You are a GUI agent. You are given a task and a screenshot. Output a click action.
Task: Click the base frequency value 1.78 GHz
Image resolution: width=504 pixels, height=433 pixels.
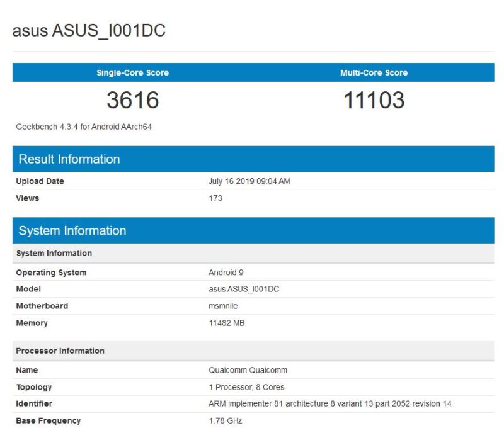225,420
